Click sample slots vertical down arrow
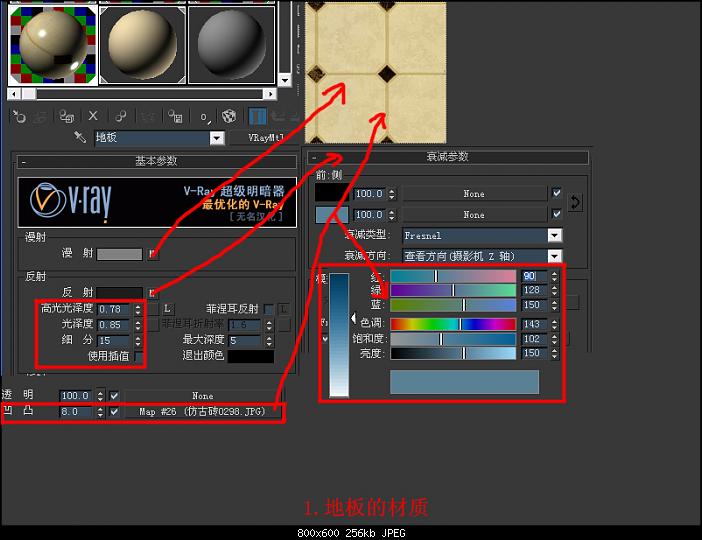Image resolution: width=702 pixels, height=540 pixels. (x=284, y=80)
